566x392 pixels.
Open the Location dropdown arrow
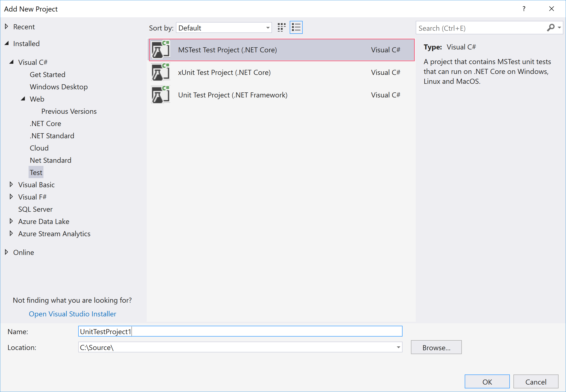pyautogui.click(x=398, y=347)
